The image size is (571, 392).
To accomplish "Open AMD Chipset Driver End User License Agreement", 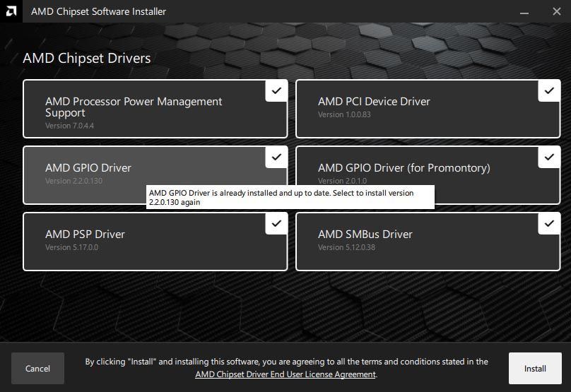I will 285,374.
